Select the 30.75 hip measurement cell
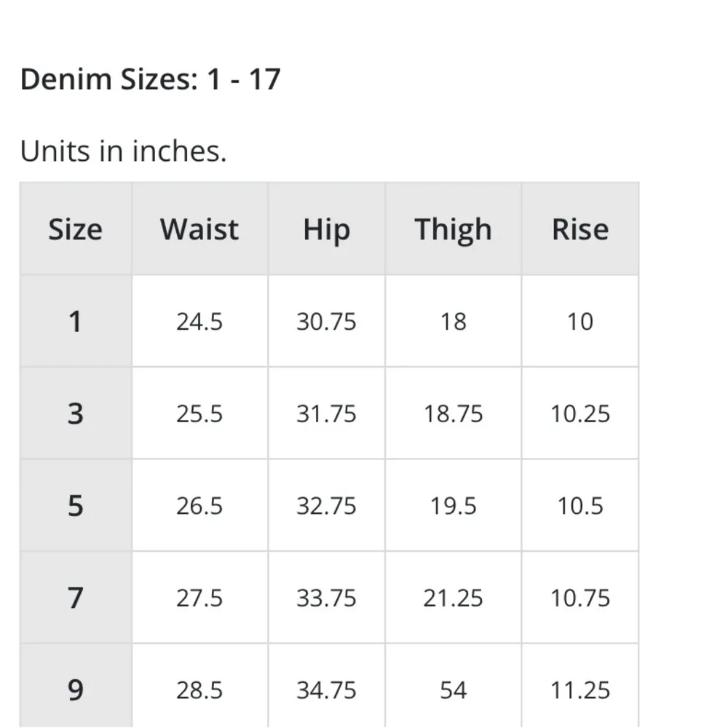The height and width of the screenshot is (728, 728). click(x=326, y=321)
